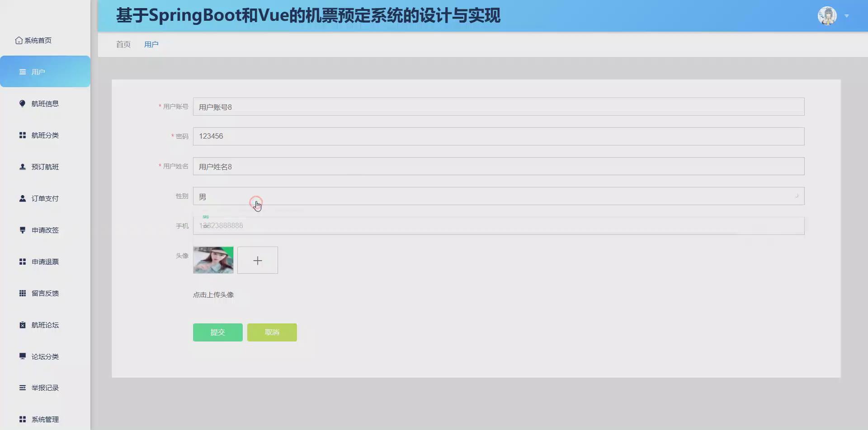This screenshot has width=868, height=430.
Task: Click the icon beside 申请改签
Action: (23, 230)
